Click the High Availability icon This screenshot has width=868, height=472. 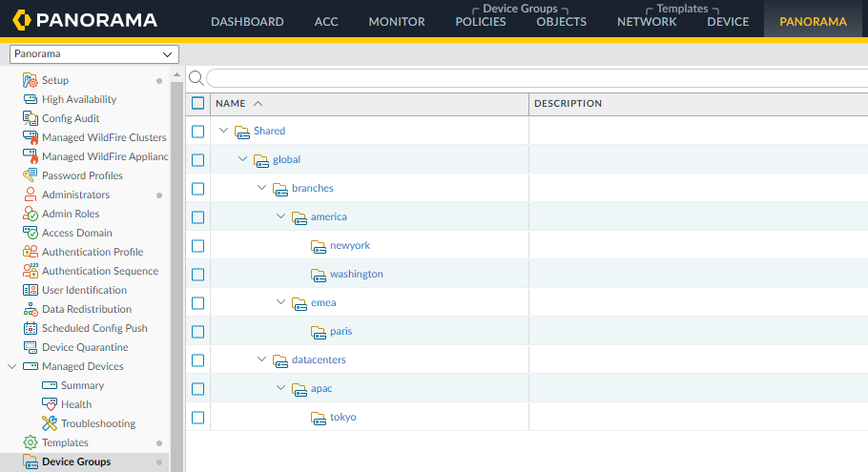[30, 99]
